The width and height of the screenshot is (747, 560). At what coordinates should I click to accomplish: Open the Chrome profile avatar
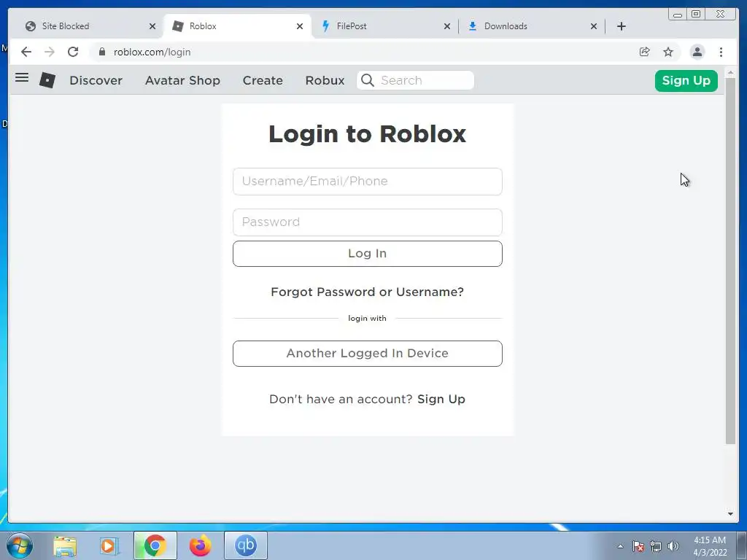pos(697,52)
